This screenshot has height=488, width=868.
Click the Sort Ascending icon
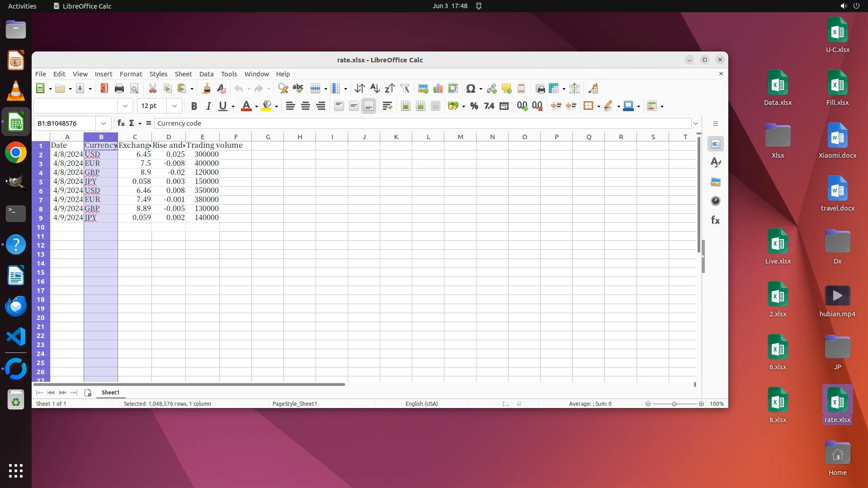click(x=375, y=89)
